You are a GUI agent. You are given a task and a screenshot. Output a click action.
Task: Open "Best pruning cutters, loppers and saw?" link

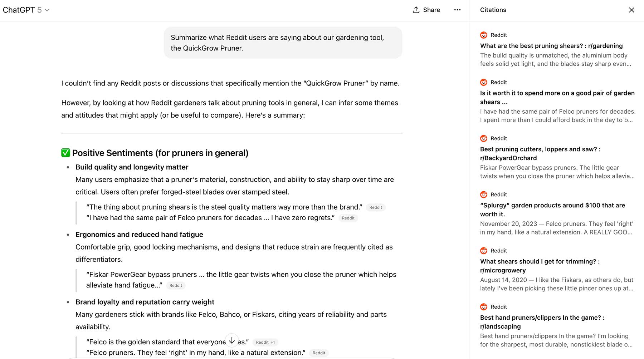coord(540,153)
